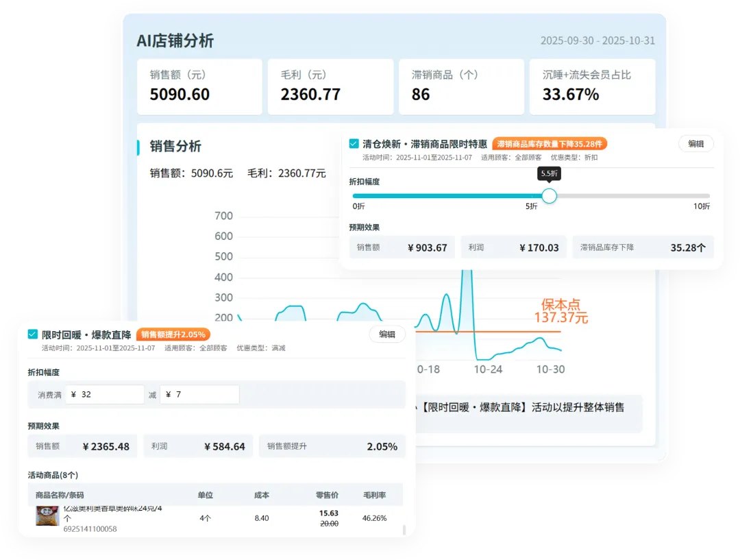Click the 商品名称/条码 column header
This screenshot has height=560, width=740.
coord(60,495)
